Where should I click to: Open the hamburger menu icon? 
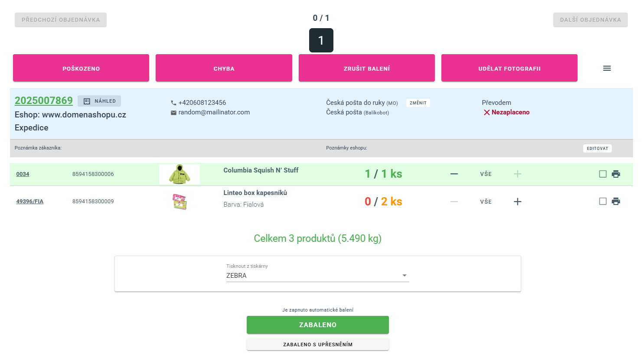tap(607, 68)
